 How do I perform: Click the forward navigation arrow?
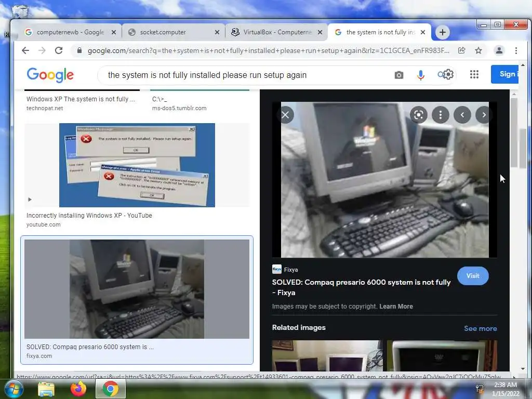pyautogui.click(x=42, y=50)
